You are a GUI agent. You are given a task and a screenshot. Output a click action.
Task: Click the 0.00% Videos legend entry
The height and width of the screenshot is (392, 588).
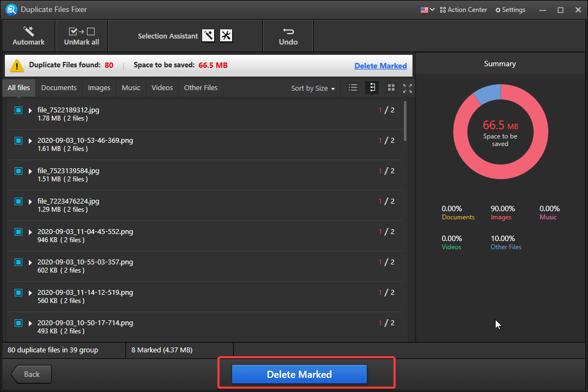click(452, 243)
